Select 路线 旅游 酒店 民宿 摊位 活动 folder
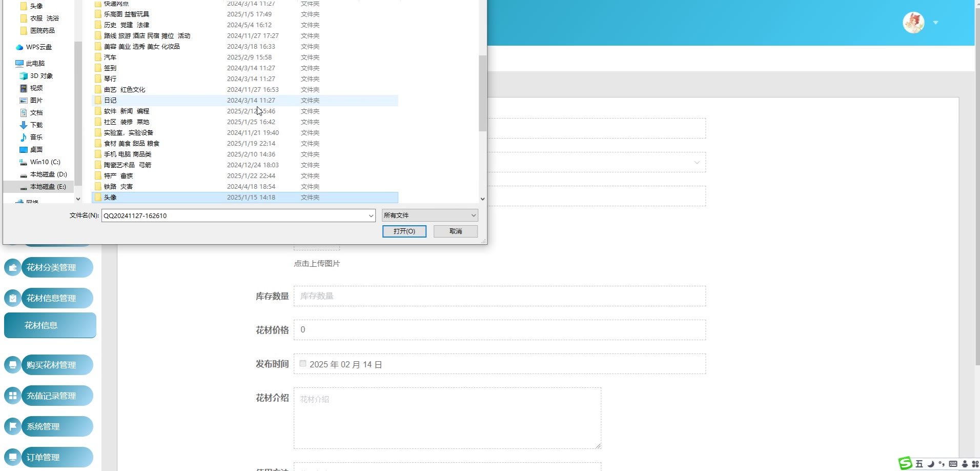 [245, 36]
